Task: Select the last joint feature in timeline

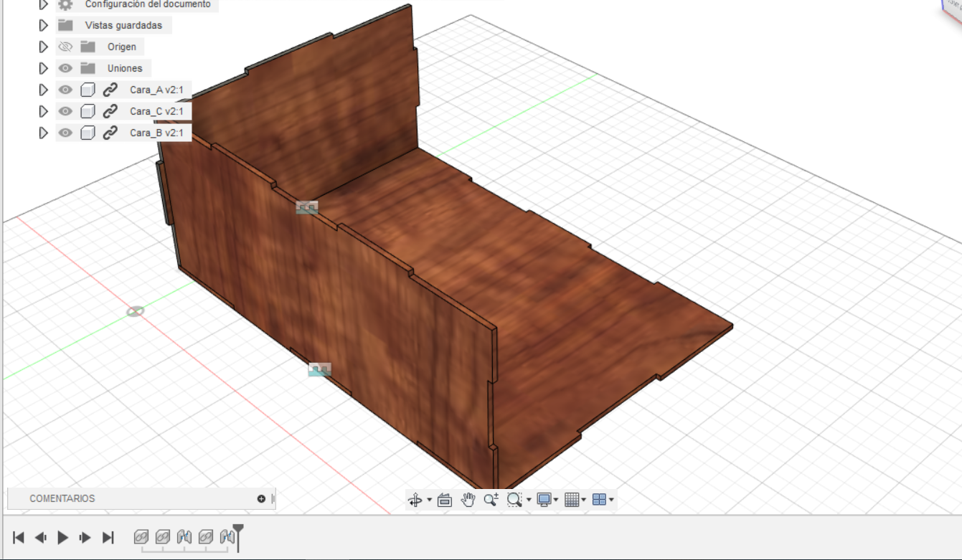Action: [x=227, y=536]
